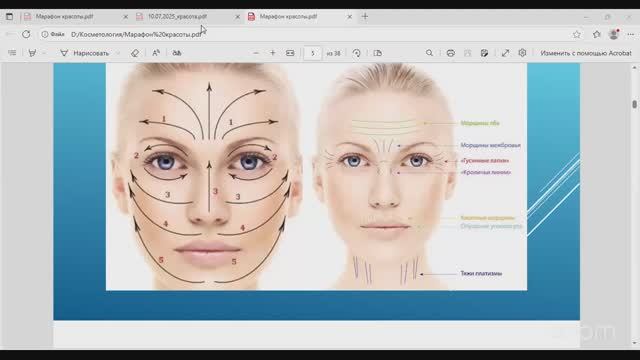This screenshot has height=360, width=640.
Task: Click the label «Гусиные лапки»
Action: tap(484, 161)
